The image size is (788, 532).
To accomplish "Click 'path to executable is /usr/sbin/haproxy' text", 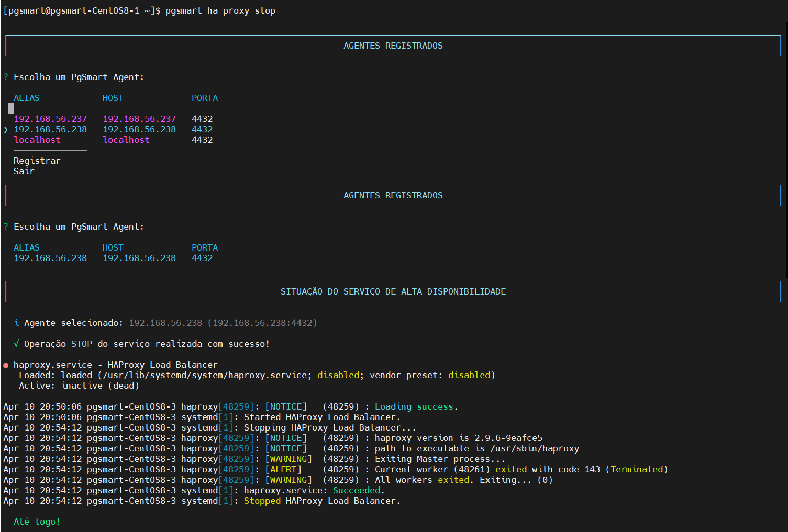I will pos(477,448).
